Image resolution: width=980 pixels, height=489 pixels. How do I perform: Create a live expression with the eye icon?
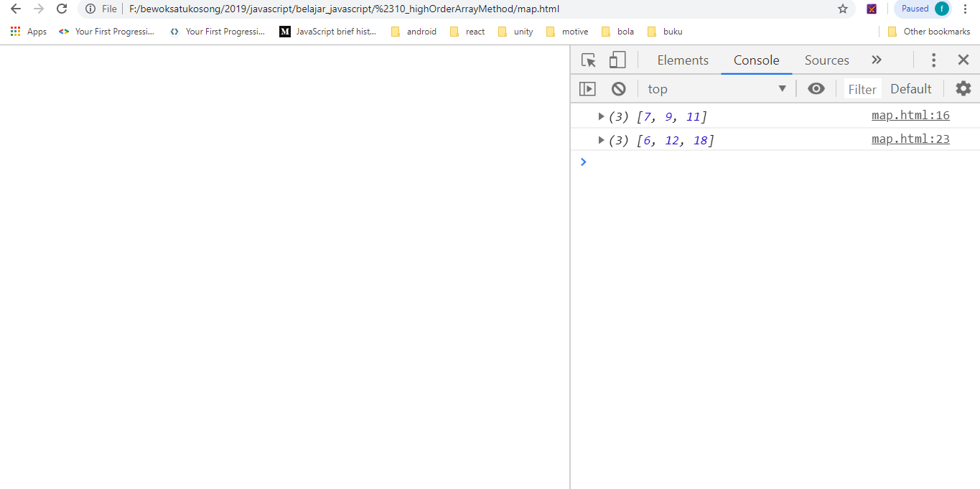point(816,88)
